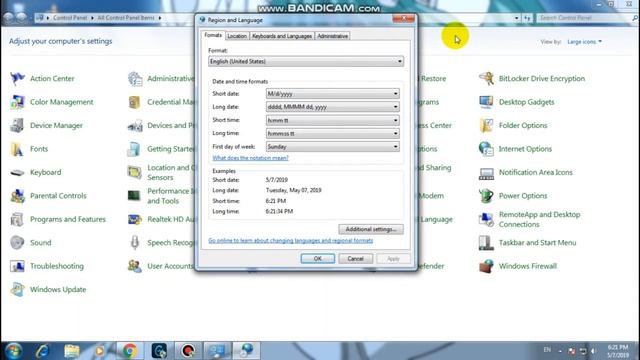
Task: Open Taskbar and Start Menu icon
Action: tap(486, 242)
